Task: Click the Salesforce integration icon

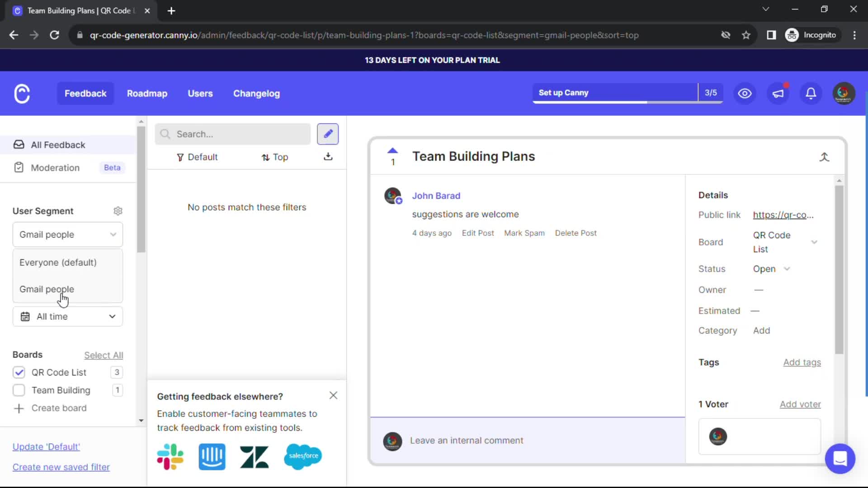Action: (x=303, y=456)
